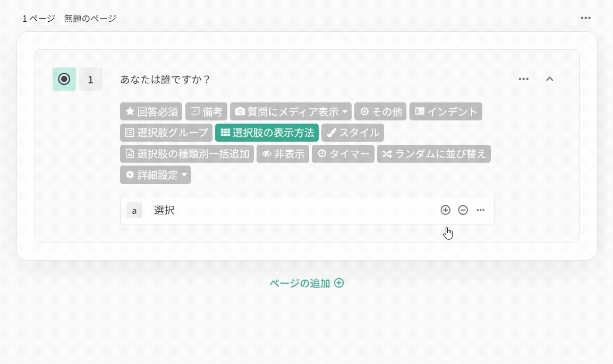
Task: Add a choice with the plus icon
Action: click(x=445, y=210)
